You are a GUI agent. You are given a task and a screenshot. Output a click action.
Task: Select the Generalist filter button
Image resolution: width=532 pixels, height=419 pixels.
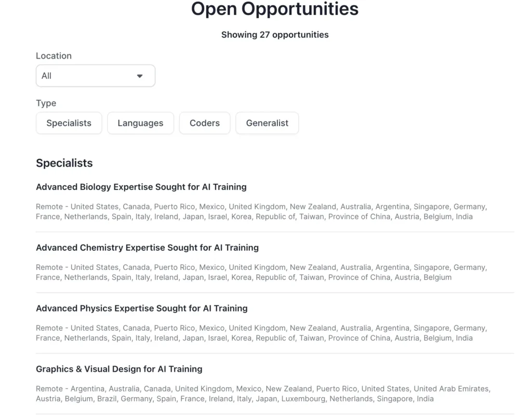[x=267, y=123]
